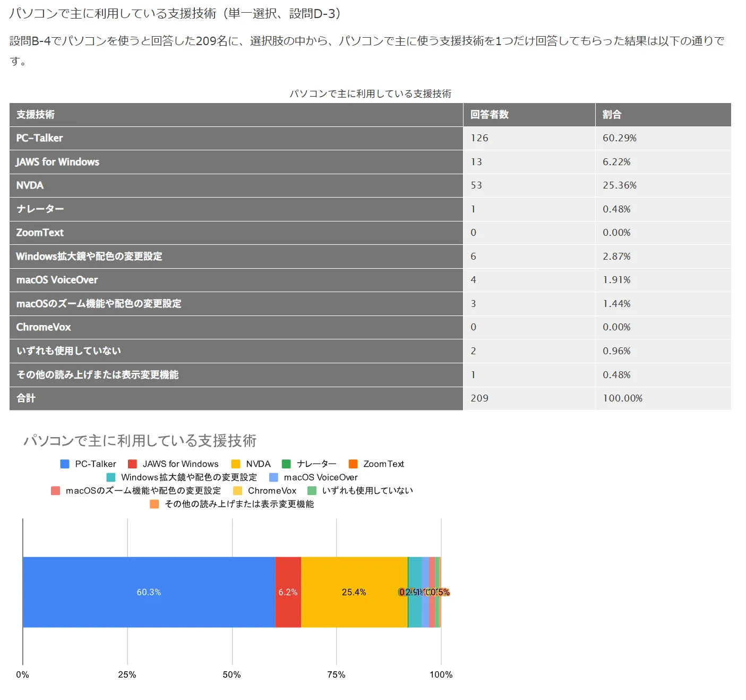Click the 75% axis label
Screen dimensions: 746x700
point(336,675)
